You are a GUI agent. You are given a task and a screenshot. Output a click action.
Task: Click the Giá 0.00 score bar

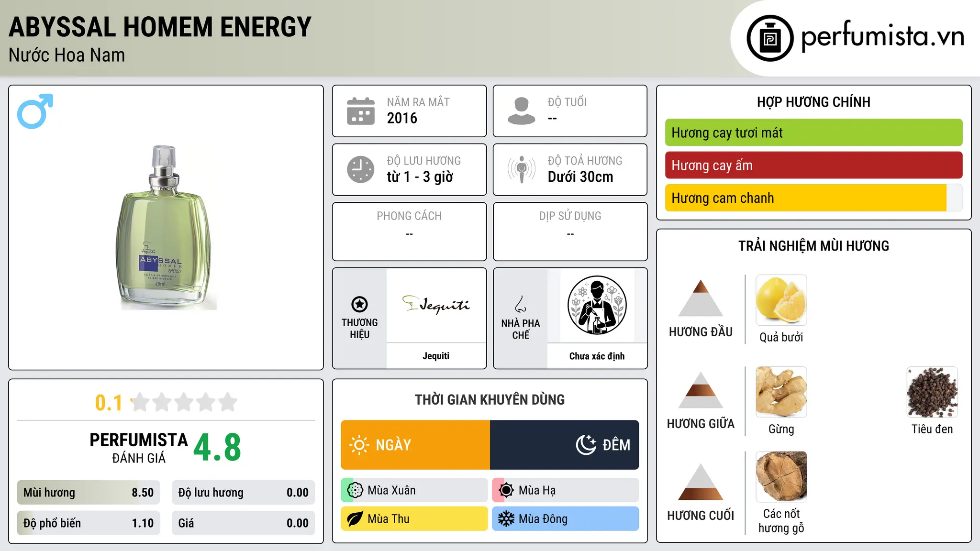tap(244, 523)
